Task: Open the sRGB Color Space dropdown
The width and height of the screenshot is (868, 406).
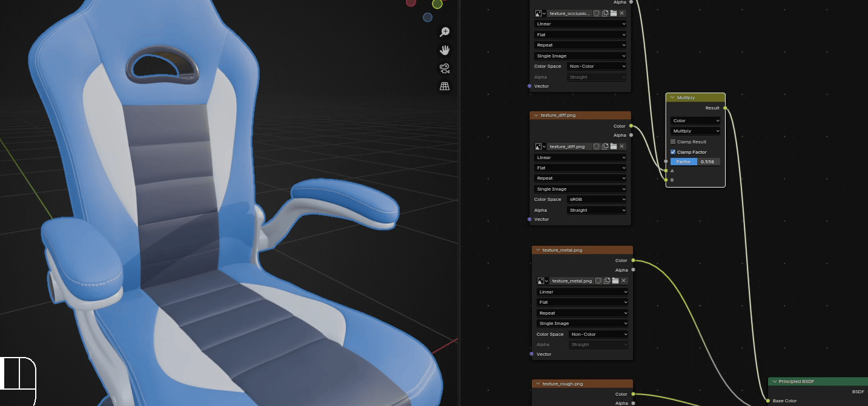Action: [596, 199]
